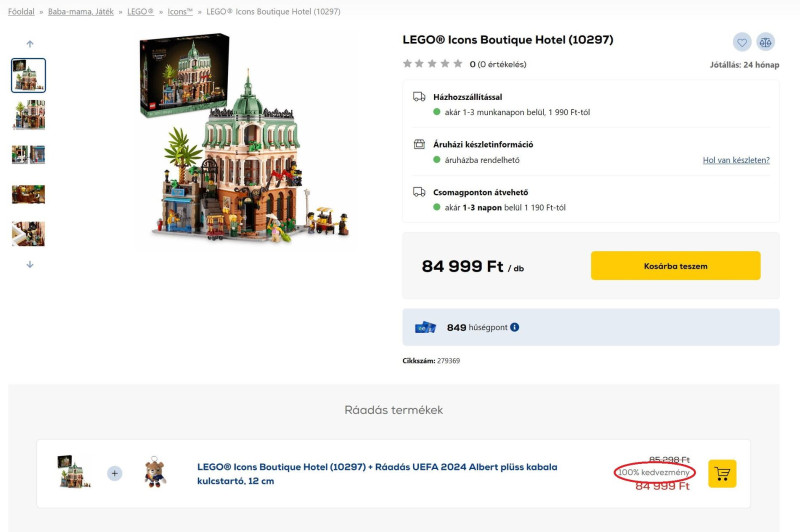
Task: Select the second product thumbnail
Action: pyautogui.click(x=29, y=115)
